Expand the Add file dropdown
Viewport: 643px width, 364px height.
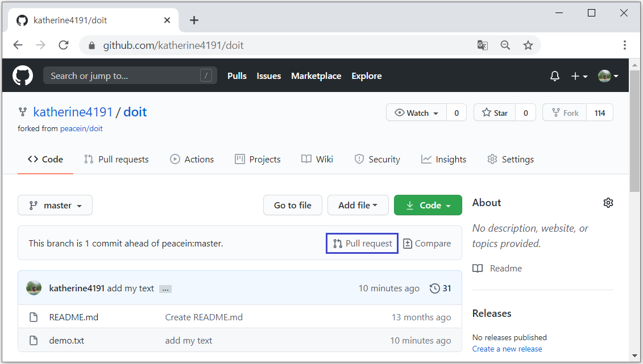pos(358,205)
